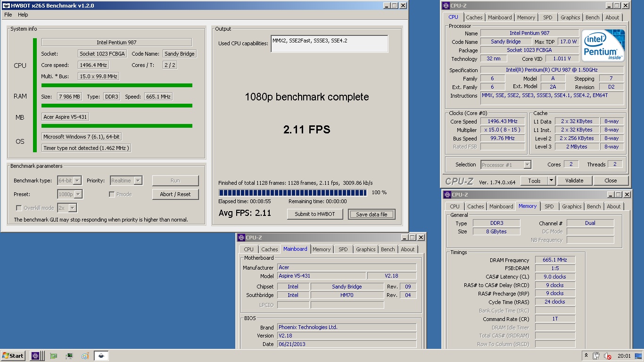
Task: Click the Used CPU capabilities text box
Action: pyautogui.click(x=330, y=44)
